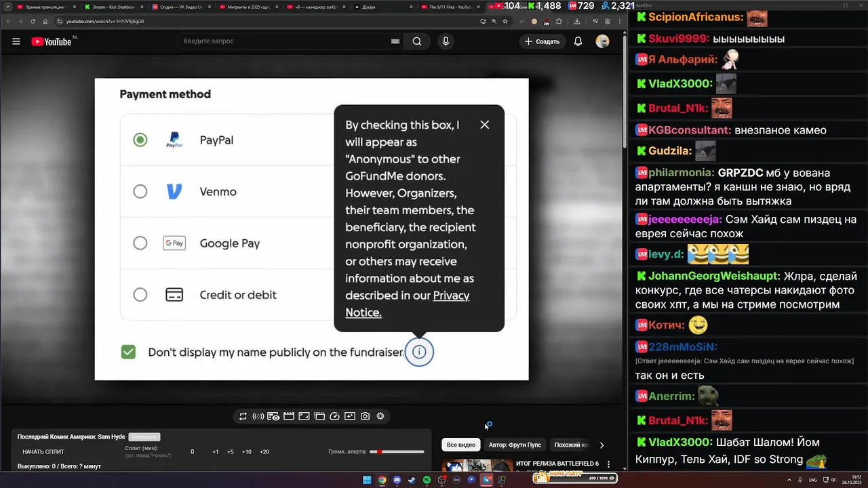This screenshot has width=868, height=488.
Task: Click the speedometer icon in player toolbar
Action: [x=335, y=416]
